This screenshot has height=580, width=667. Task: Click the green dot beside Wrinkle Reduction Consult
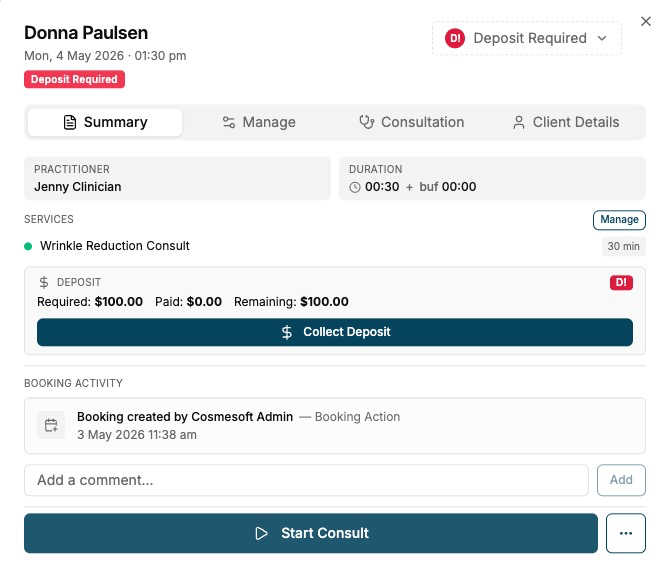pyautogui.click(x=28, y=246)
